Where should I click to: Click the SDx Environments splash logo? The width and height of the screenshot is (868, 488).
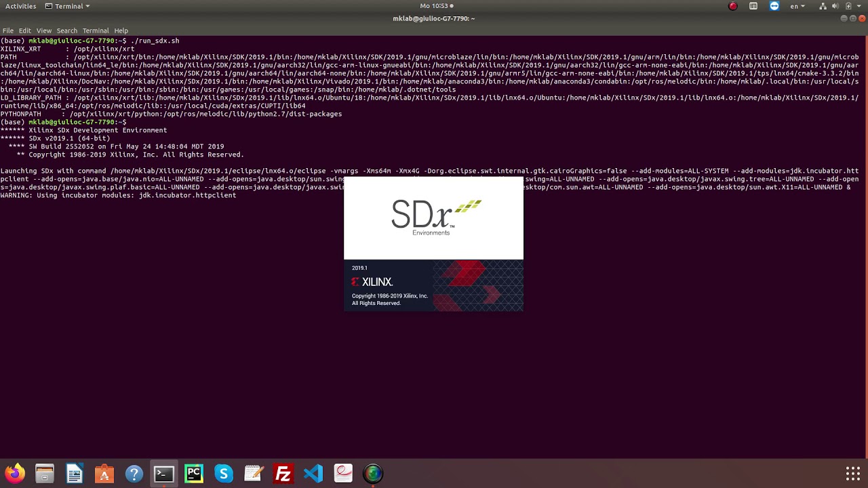436,217
